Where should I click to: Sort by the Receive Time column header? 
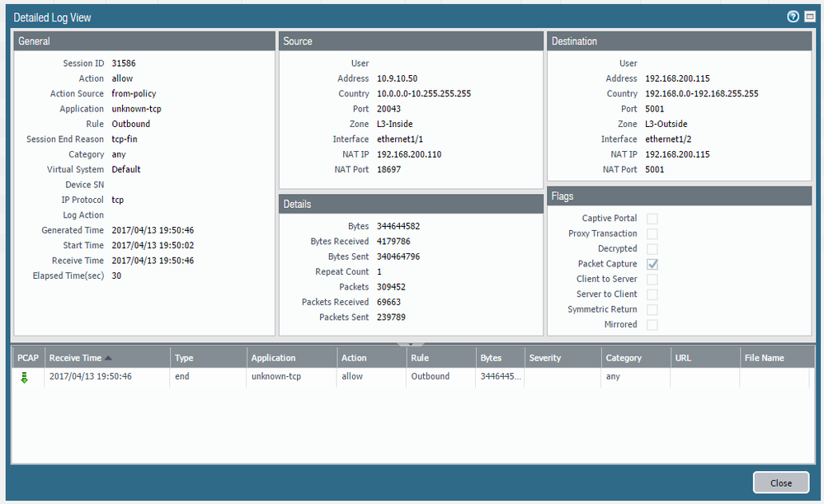point(75,358)
